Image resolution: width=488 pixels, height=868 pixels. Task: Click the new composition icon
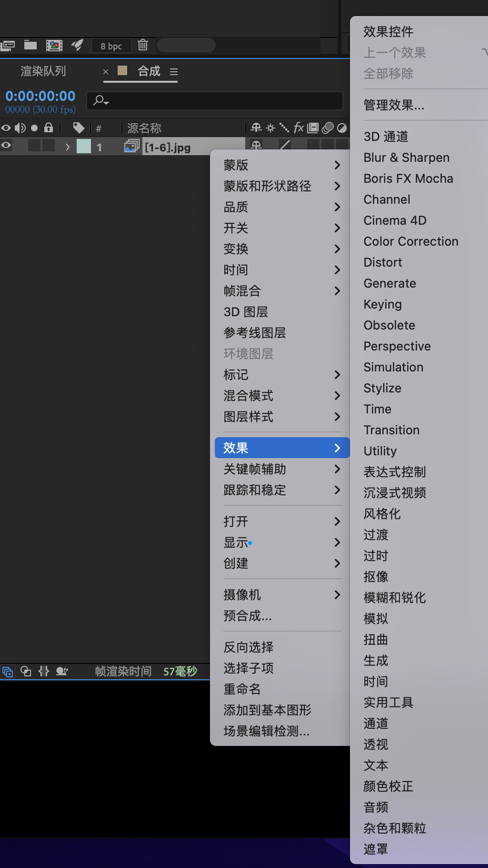[x=54, y=45]
